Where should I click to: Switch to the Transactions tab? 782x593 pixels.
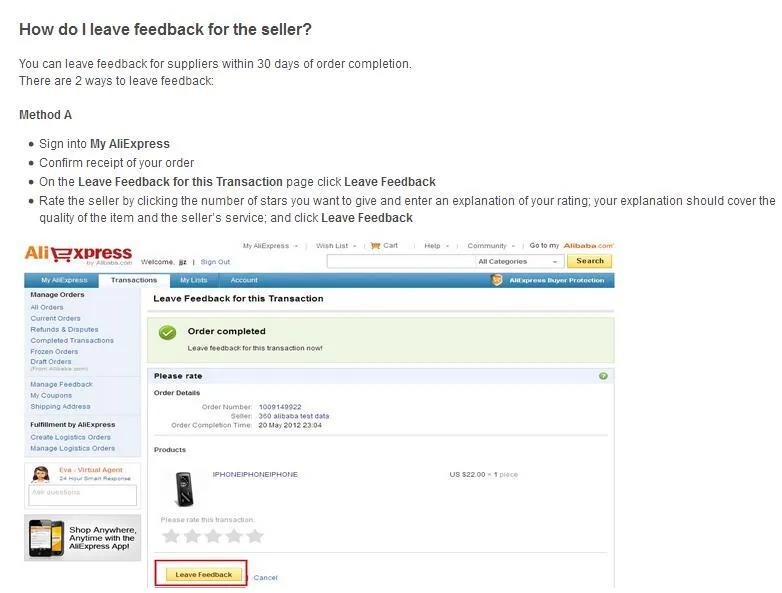pyautogui.click(x=134, y=280)
